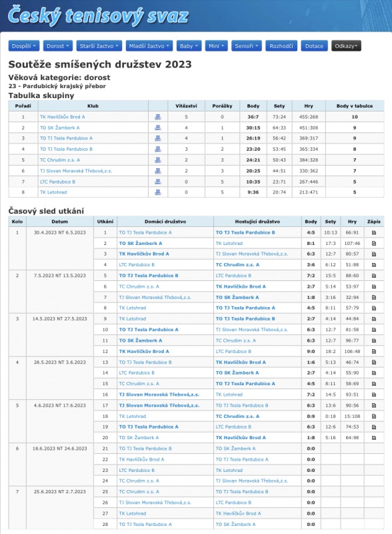Open team icon for TO TJ Tesla Pardubice B

pyautogui.click(x=158, y=149)
